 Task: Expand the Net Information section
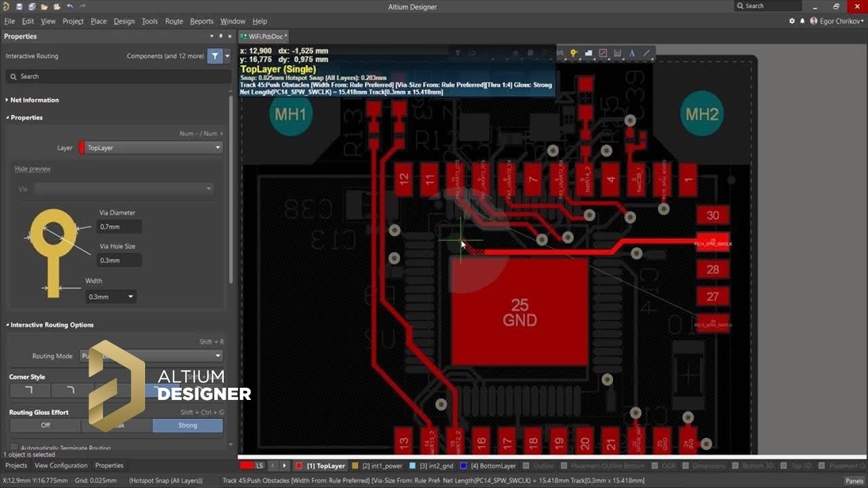pyautogui.click(x=35, y=100)
